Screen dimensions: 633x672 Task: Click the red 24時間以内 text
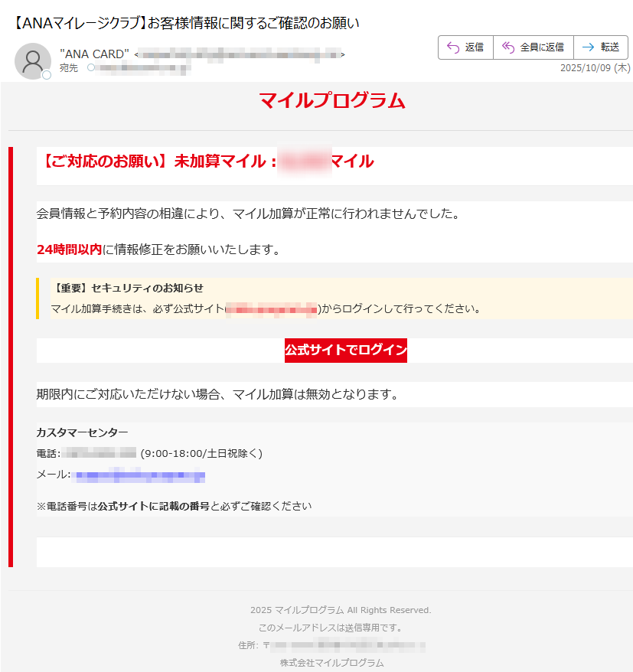[61, 249]
